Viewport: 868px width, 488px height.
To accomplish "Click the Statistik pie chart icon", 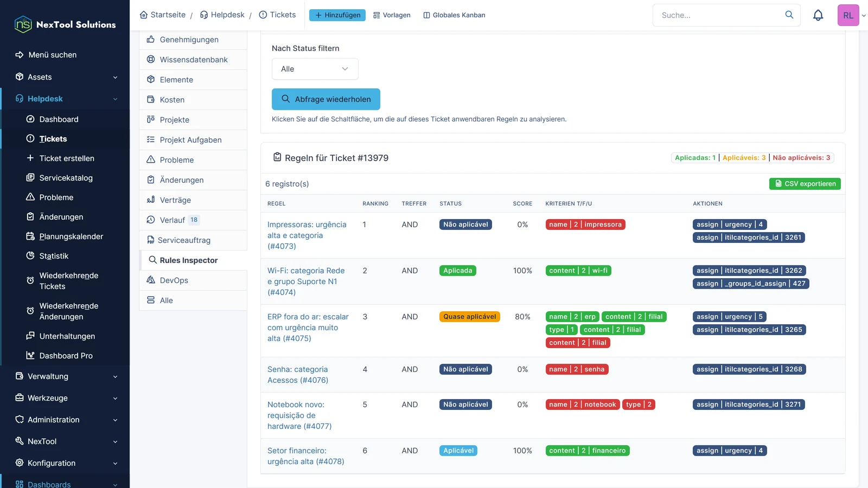I will tap(30, 255).
